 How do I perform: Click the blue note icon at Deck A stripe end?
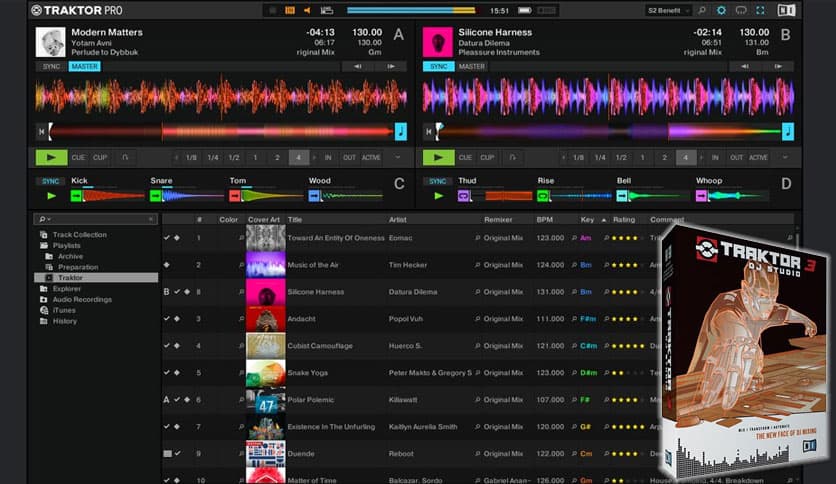[x=401, y=131]
